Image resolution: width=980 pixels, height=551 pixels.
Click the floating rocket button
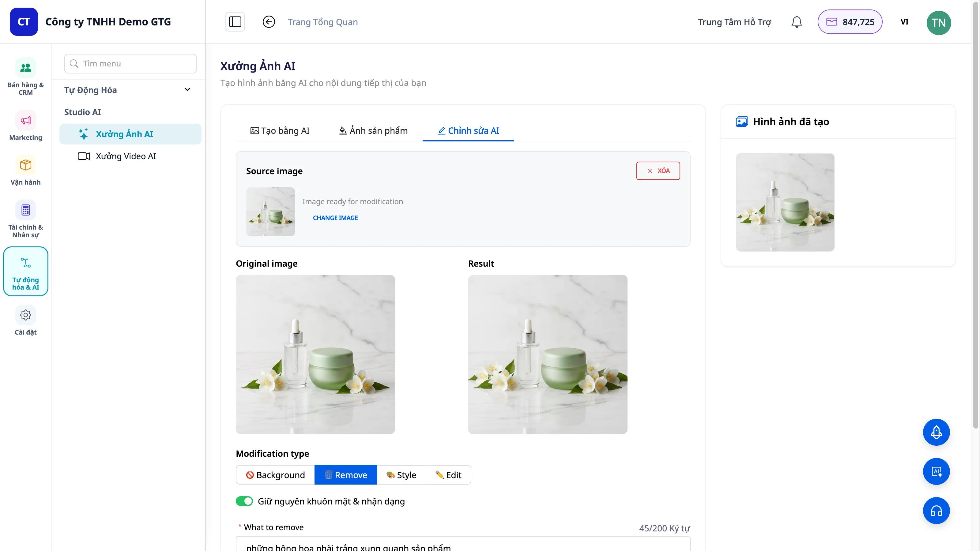[x=936, y=432]
